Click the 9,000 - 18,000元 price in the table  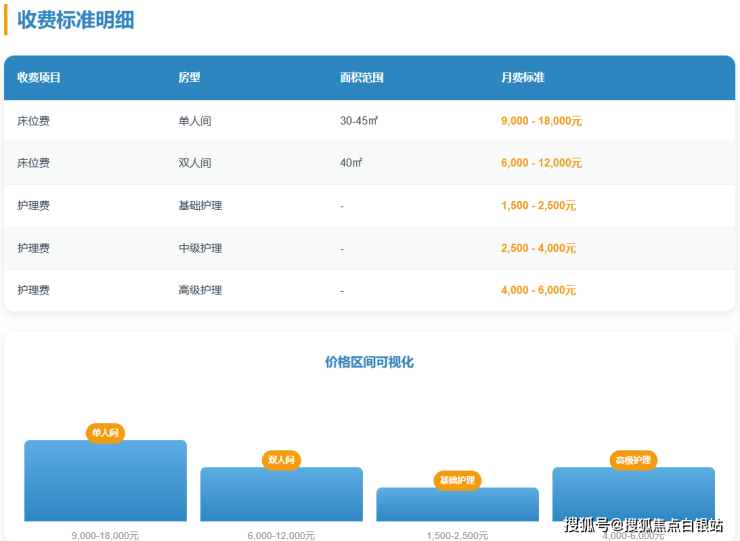(541, 120)
